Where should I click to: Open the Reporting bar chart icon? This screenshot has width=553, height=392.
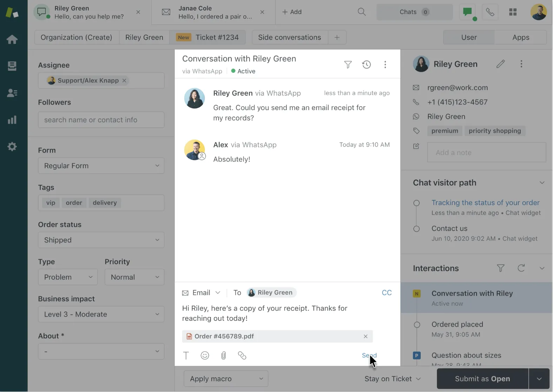12,120
